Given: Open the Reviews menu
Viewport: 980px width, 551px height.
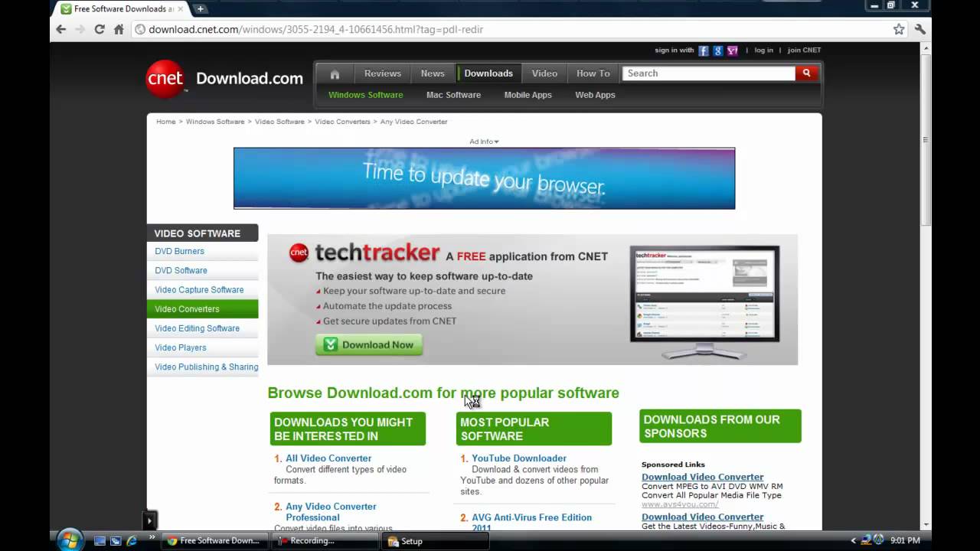Looking at the screenshot, I should click(x=383, y=73).
